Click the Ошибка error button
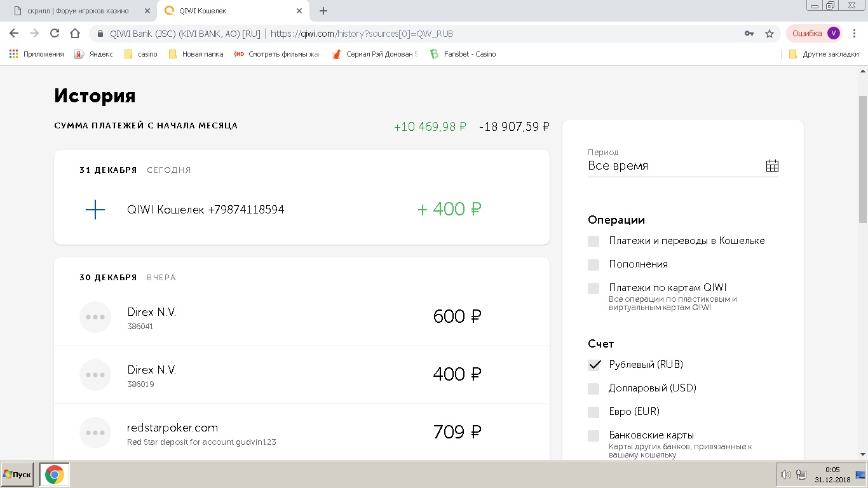The width and height of the screenshot is (868, 488). [x=815, y=33]
